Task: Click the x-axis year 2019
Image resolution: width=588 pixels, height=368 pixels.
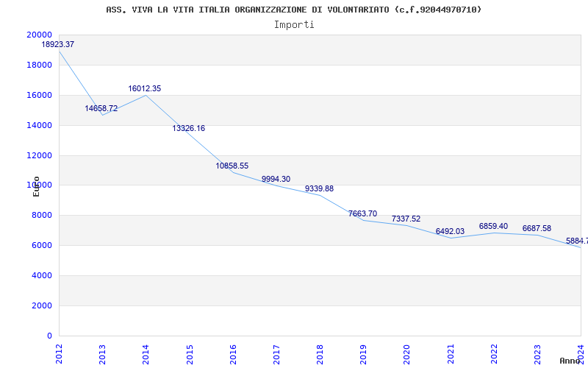Action: [364, 354]
